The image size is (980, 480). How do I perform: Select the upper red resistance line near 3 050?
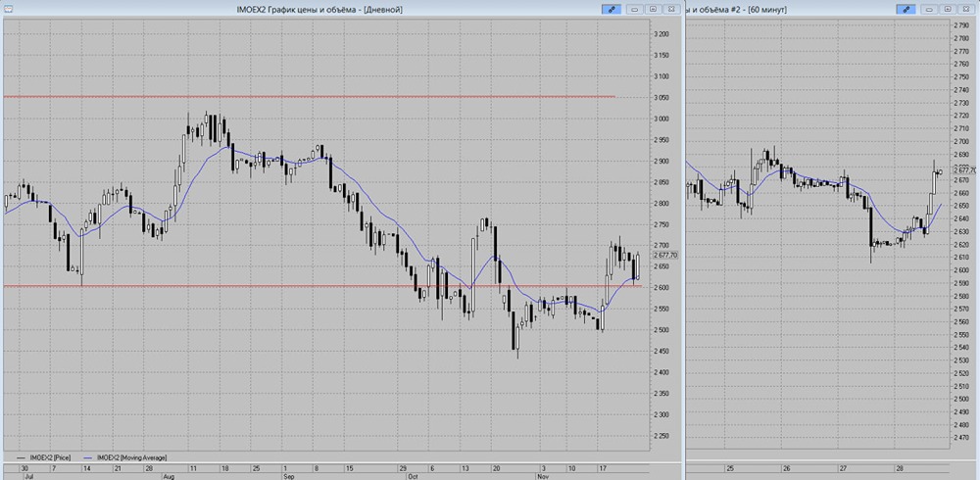click(x=309, y=96)
